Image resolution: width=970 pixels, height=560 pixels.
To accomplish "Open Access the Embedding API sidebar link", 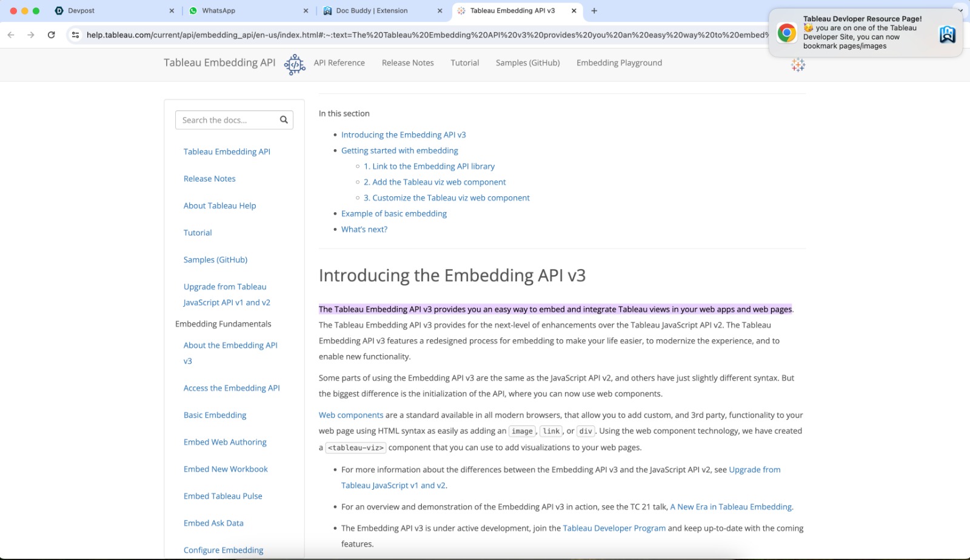I will click(232, 388).
